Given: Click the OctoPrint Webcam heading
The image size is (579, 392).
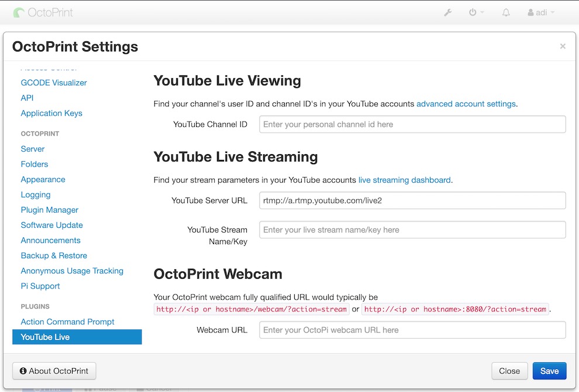Looking at the screenshot, I should coord(218,274).
